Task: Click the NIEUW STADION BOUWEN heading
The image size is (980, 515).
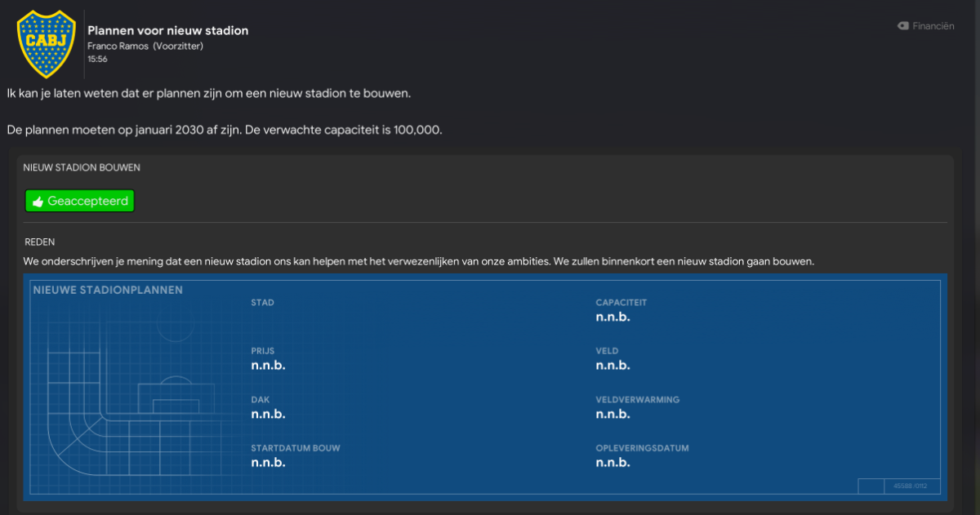Action: [82, 167]
